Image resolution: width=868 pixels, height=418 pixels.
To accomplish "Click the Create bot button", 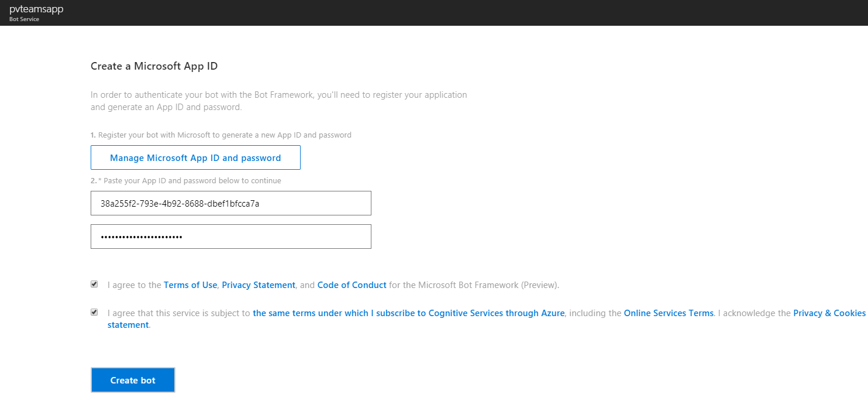I will [133, 380].
